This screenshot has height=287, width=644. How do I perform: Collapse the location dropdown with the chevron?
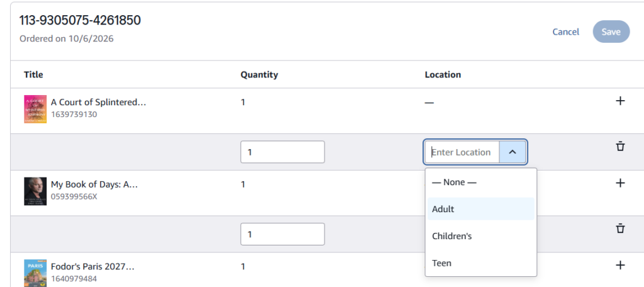click(512, 152)
